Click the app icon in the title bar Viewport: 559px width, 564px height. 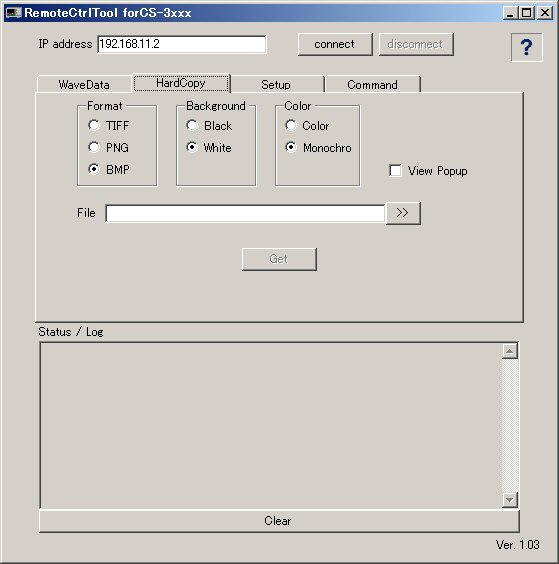(14, 13)
